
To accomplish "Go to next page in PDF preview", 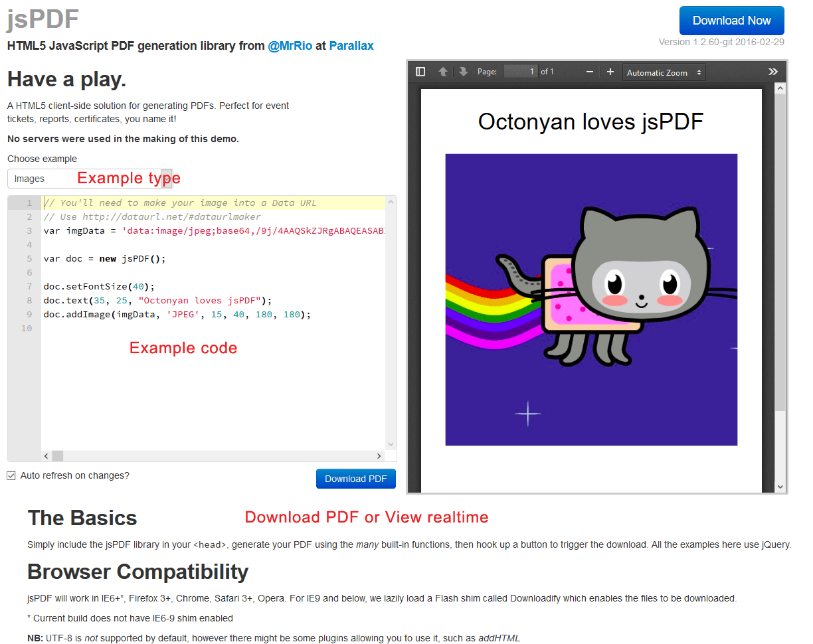I will pyautogui.click(x=462, y=71).
